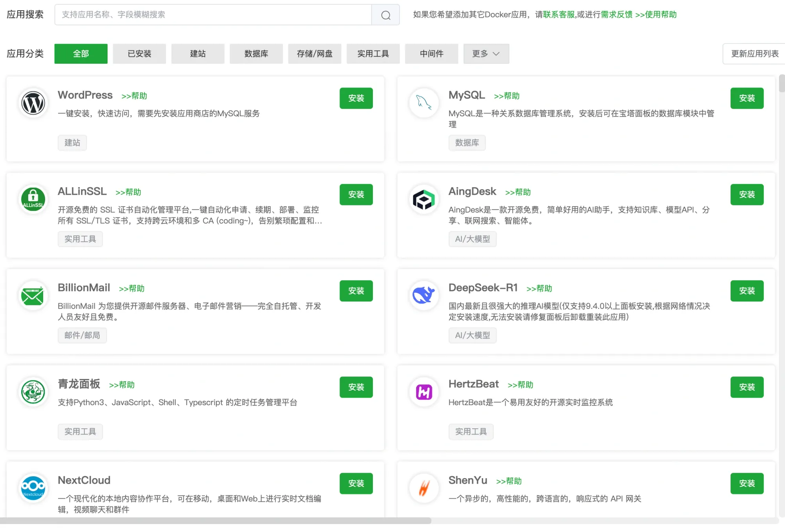Click the NextCloud title text
Image resolution: width=785 pixels, height=532 pixels.
click(84, 480)
